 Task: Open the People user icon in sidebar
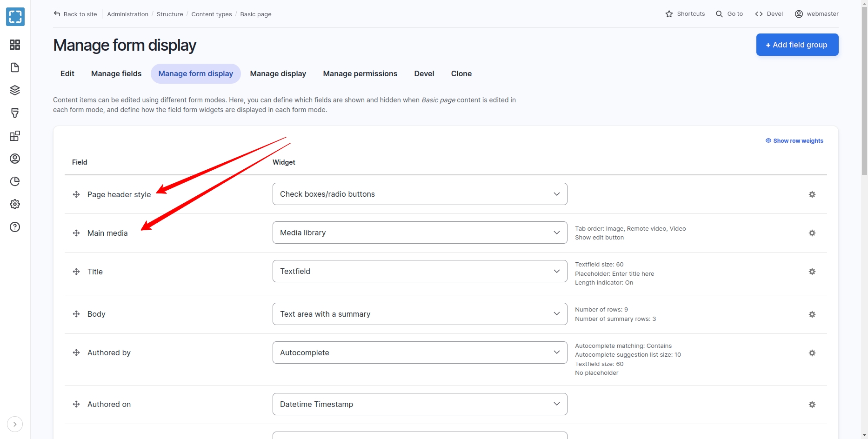[x=15, y=159]
